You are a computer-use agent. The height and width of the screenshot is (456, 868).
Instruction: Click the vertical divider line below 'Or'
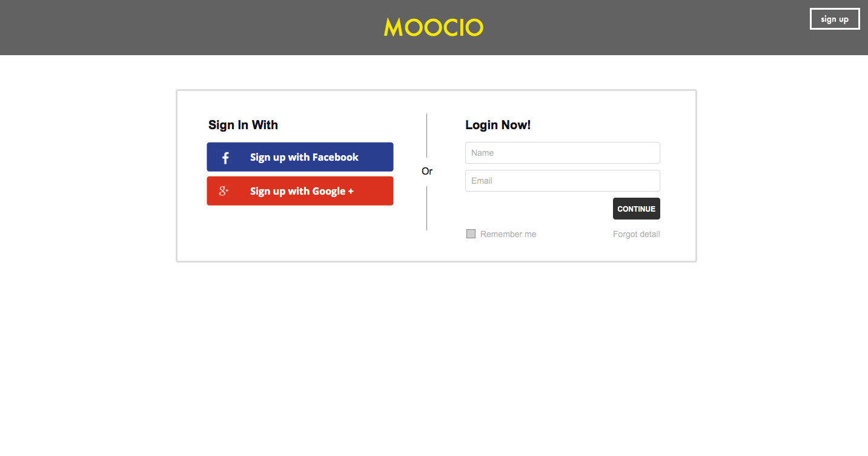427,208
